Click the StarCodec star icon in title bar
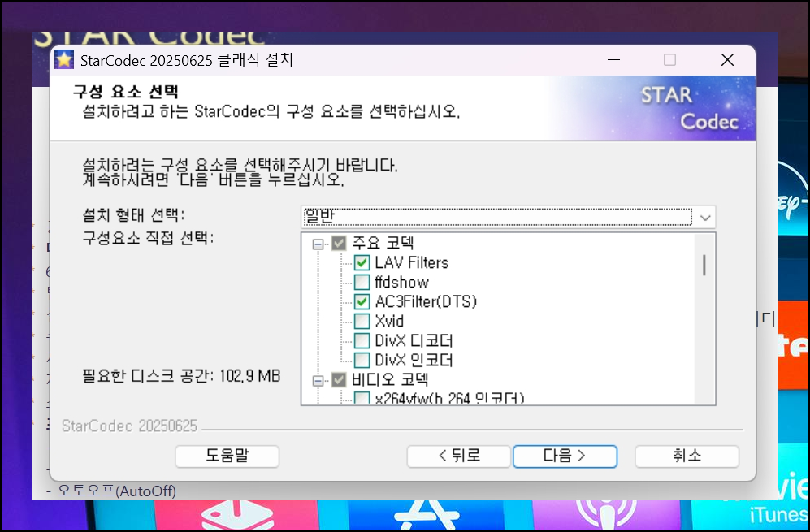The image size is (810, 532). coord(64,60)
